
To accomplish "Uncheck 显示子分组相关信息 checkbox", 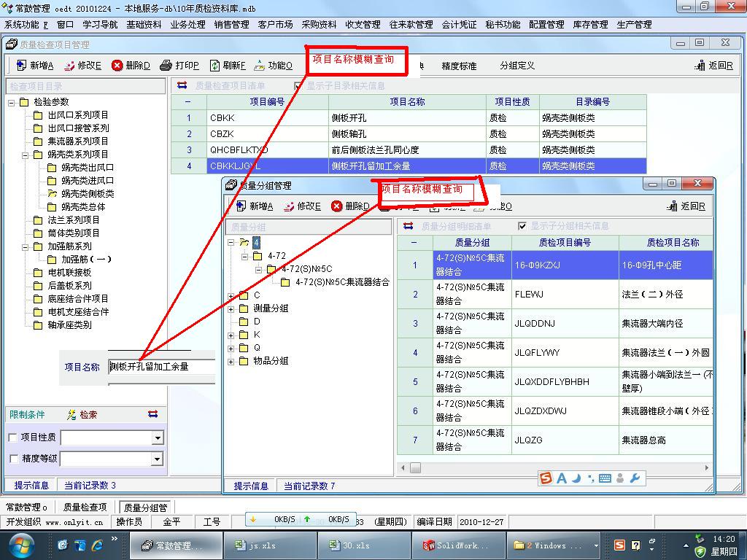I will click(522, 226).
